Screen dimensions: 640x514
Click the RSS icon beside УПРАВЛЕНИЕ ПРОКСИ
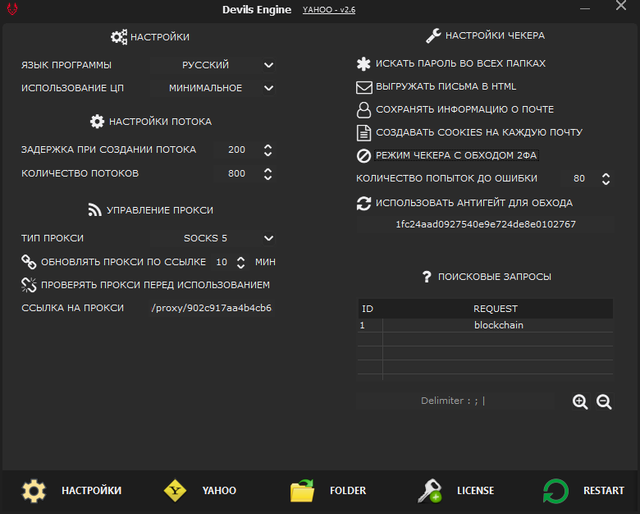[x=95, y=210]
